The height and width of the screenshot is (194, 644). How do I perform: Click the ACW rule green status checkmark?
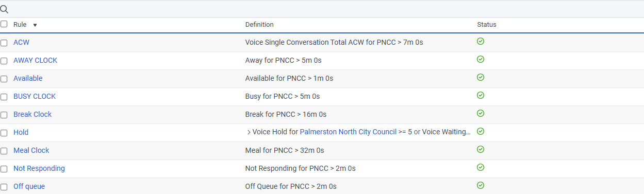[481, 41]
